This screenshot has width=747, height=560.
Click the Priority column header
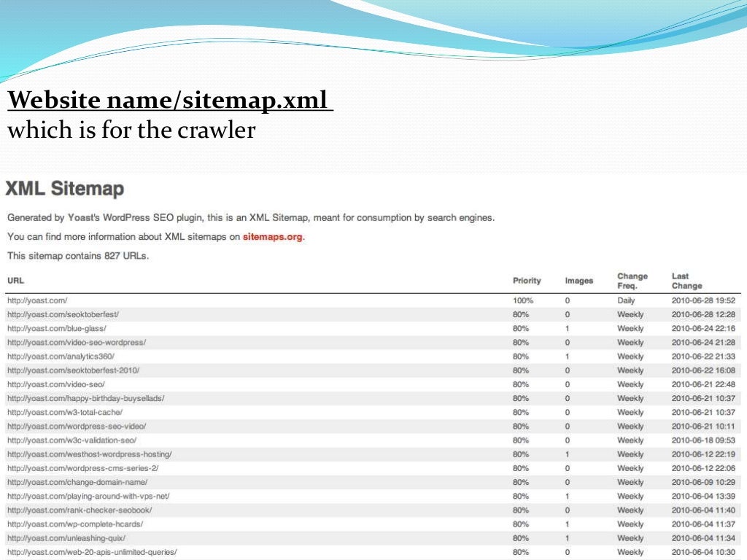click(527, 281)
